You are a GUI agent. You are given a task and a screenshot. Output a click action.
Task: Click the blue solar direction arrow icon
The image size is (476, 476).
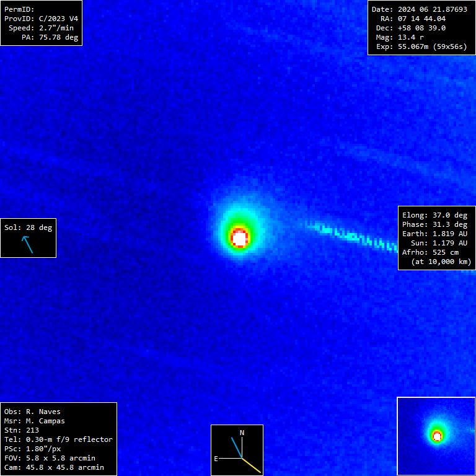click(x=27, y=245)
